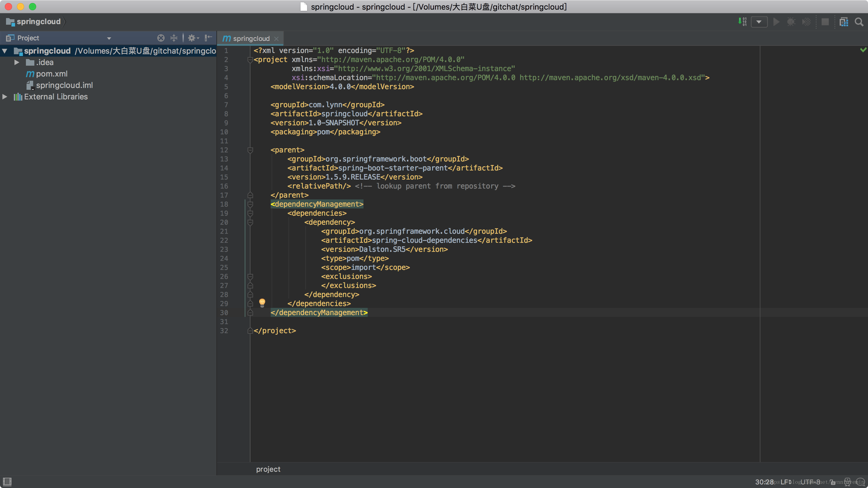Click the Scroll from Source target icon

[161, 38]
